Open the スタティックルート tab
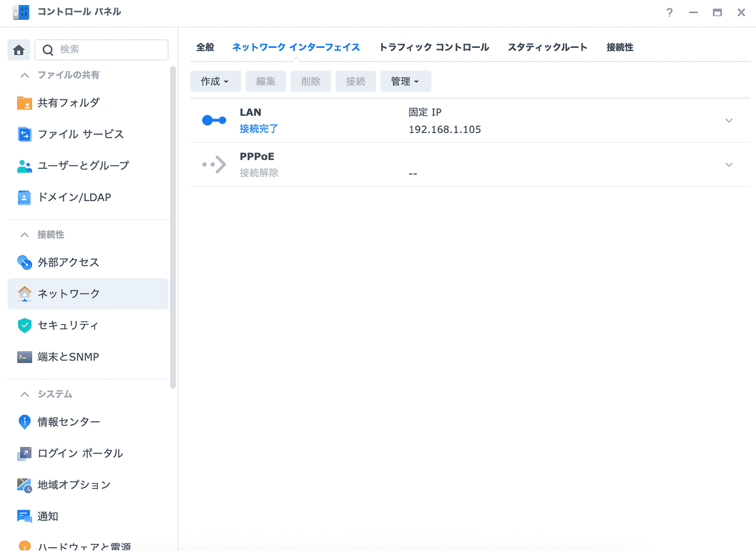 tap(547, 47)
